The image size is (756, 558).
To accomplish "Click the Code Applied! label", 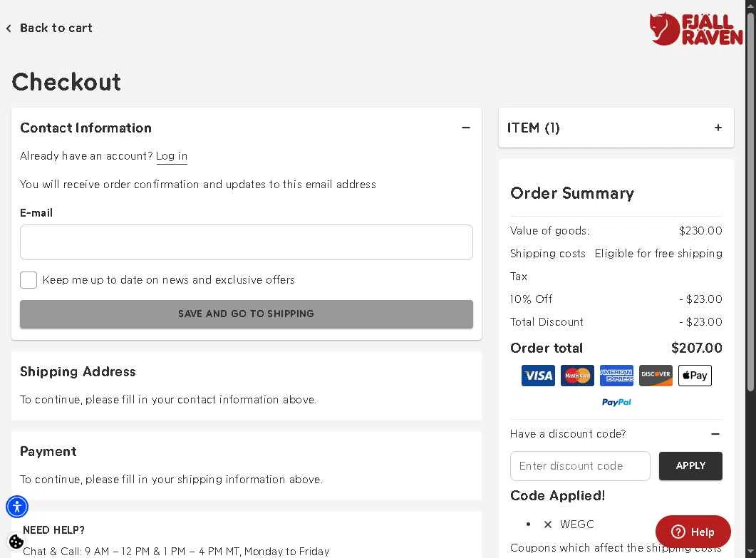I will [x=557, y=496].
